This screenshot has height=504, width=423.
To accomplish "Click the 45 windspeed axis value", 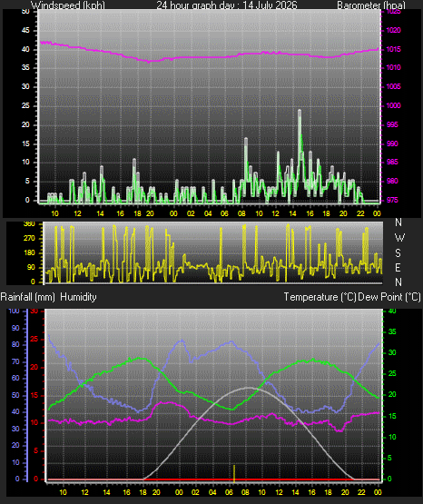I will point(25,30).
